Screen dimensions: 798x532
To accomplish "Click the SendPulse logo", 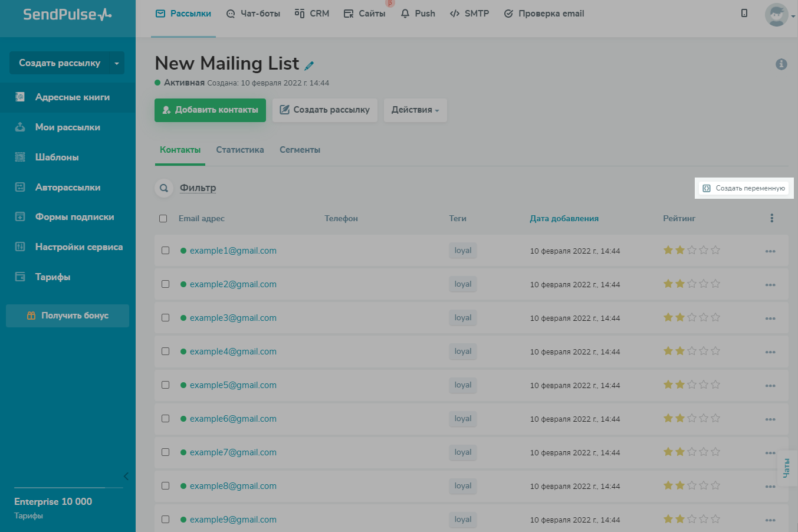I will click(67, 15).
